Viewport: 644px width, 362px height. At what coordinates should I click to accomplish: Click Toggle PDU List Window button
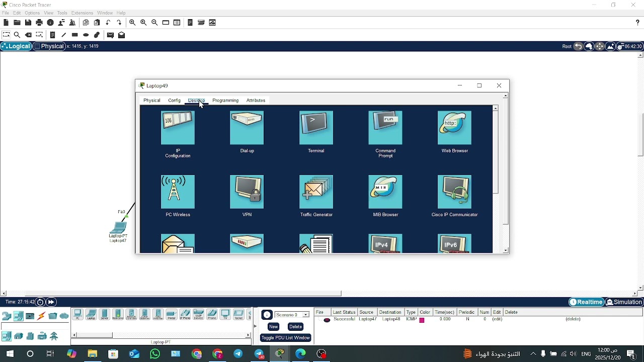[x=286, y=338]
